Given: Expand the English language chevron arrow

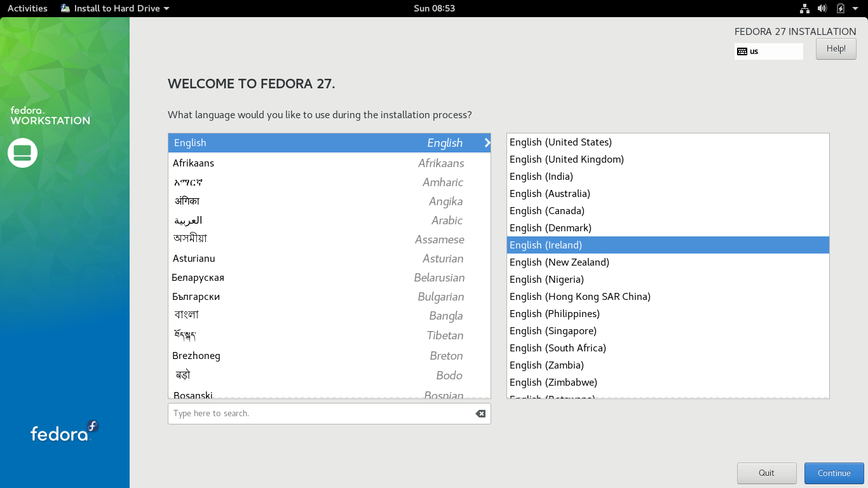Looking at the screenshot, I should (x=487, y=143).
